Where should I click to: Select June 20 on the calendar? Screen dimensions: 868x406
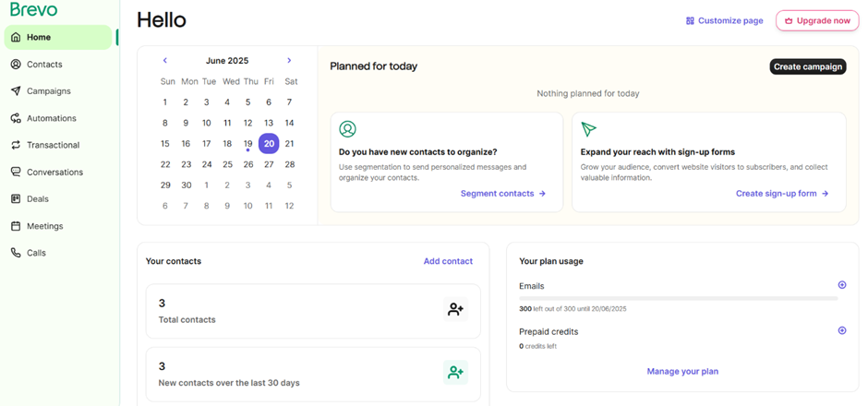[269, 143]
